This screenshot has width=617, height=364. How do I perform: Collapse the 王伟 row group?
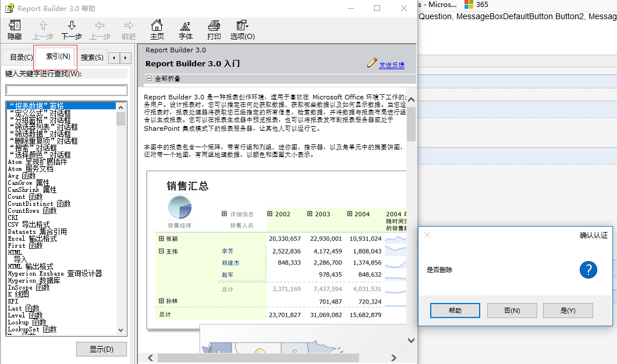(161, 251)
